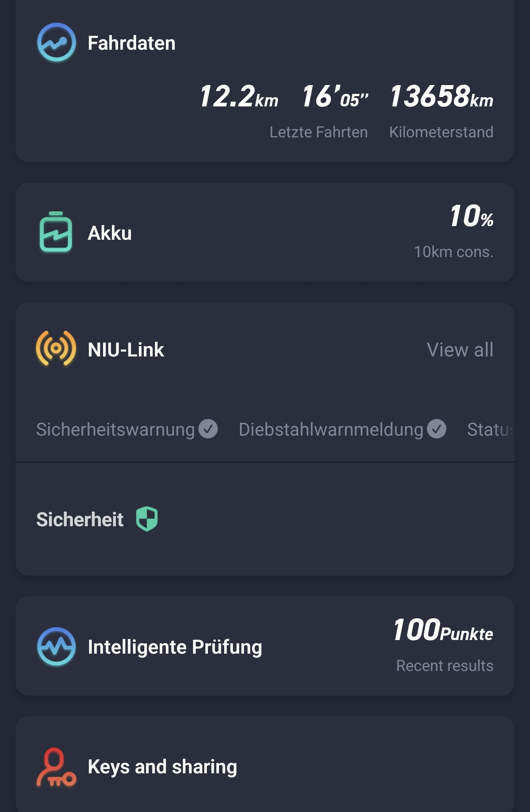
Task: Select the partially visible Status item
Action: click(490, 429)
